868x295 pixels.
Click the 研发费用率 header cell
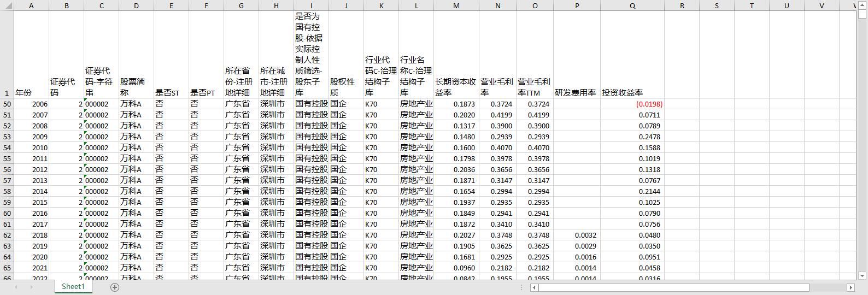point(577,55)
